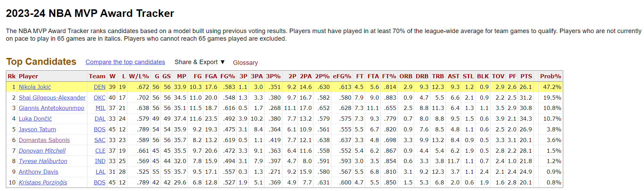Click the MIL team link
Screen dimensions: 644x191
pyautogui.click(x=100, y=108)
